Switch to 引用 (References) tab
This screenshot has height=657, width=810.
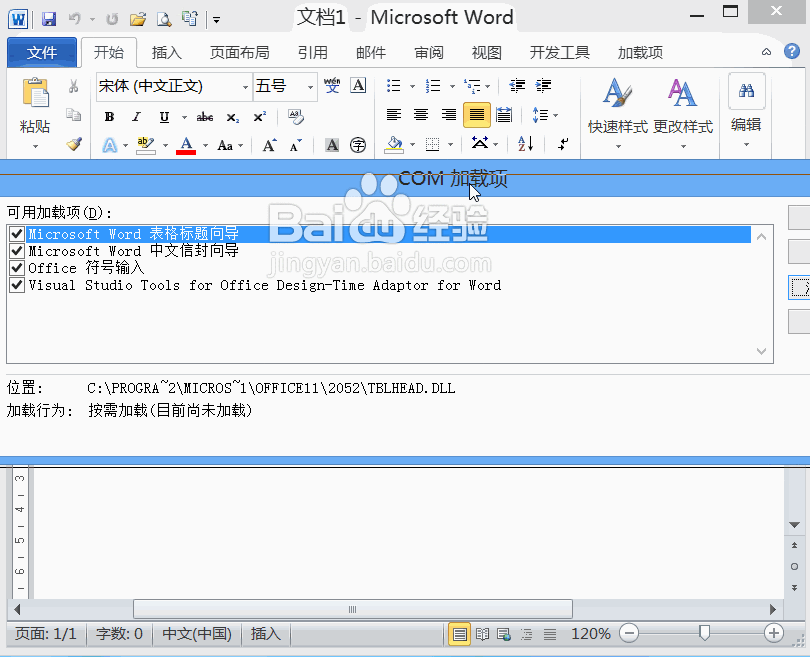click(x=313, y=52)
